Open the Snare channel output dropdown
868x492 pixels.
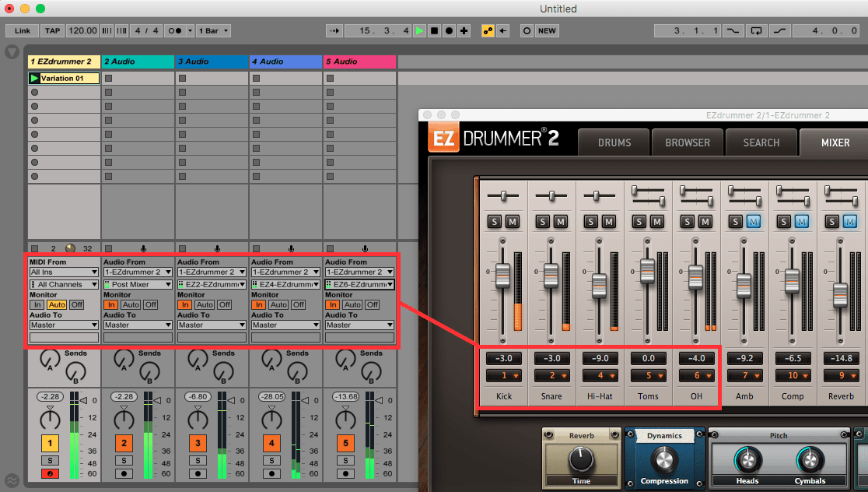(x=552, y=376)
